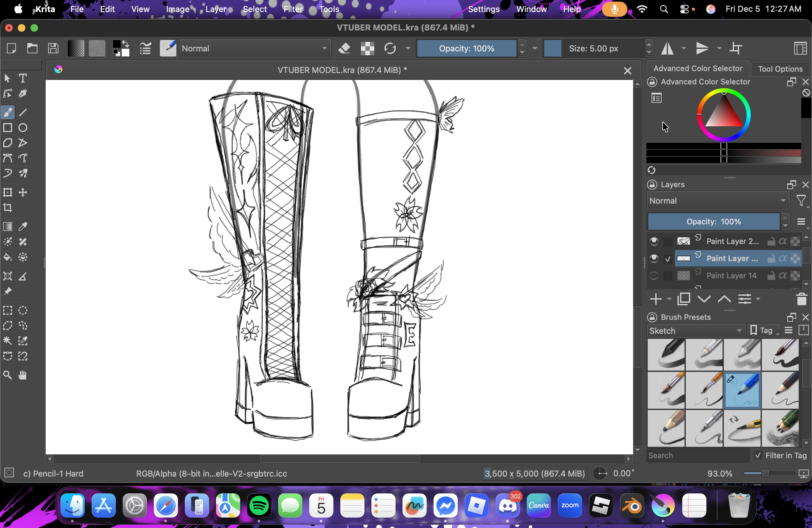Show hidden Paint Layer 14
This screenshot has width=812, height=528.
point(654,275)
